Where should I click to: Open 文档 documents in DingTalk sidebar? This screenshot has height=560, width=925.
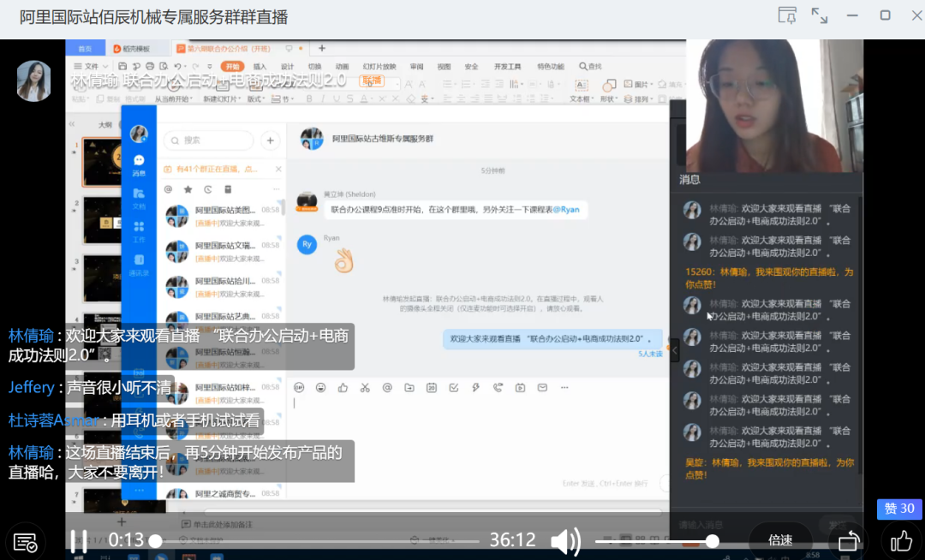pos(139,199)
